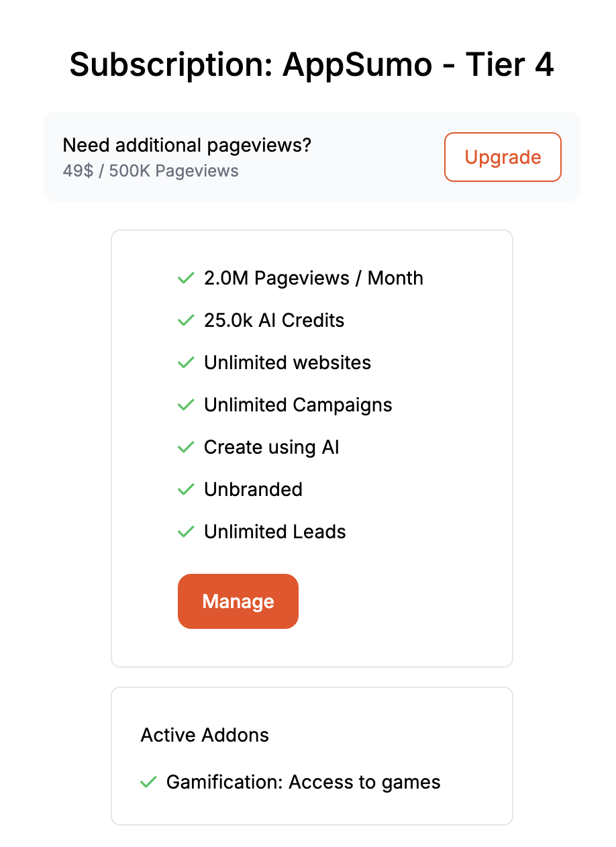
Task: Click the Create using AI checkmark
Action: (x=186, y=448)
